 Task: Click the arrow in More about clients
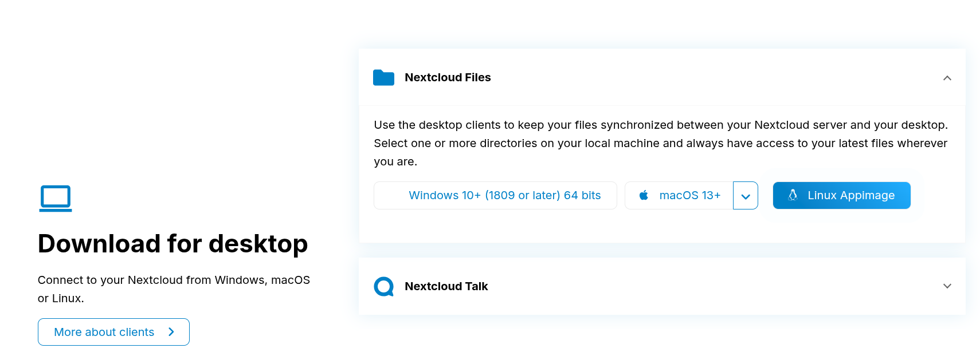(x=171, y=332)
